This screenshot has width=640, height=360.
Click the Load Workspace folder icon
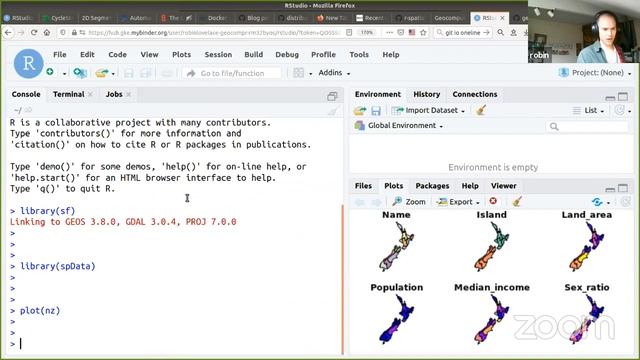click(360, 110)
